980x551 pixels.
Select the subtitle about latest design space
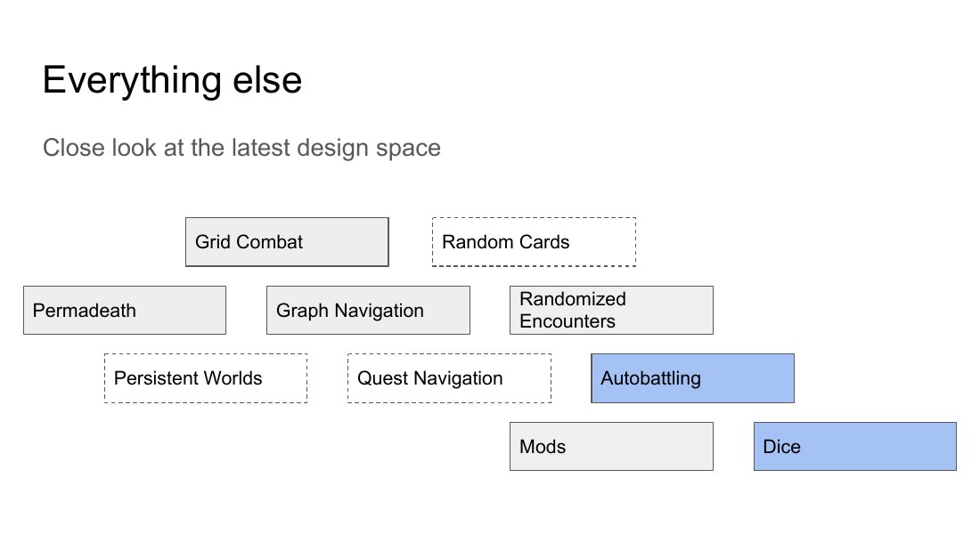pos(241,149)
